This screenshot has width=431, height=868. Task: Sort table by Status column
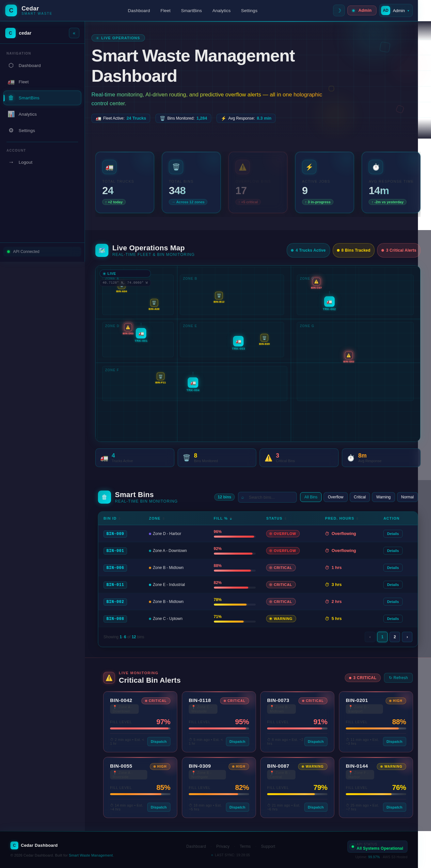pyautogui.click(x=276, y=518)
